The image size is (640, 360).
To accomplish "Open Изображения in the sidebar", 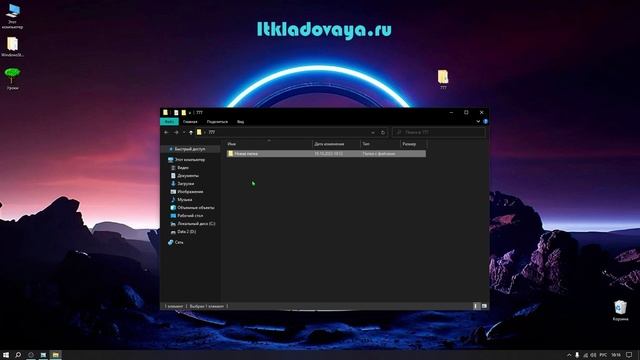I will (190, 191).
